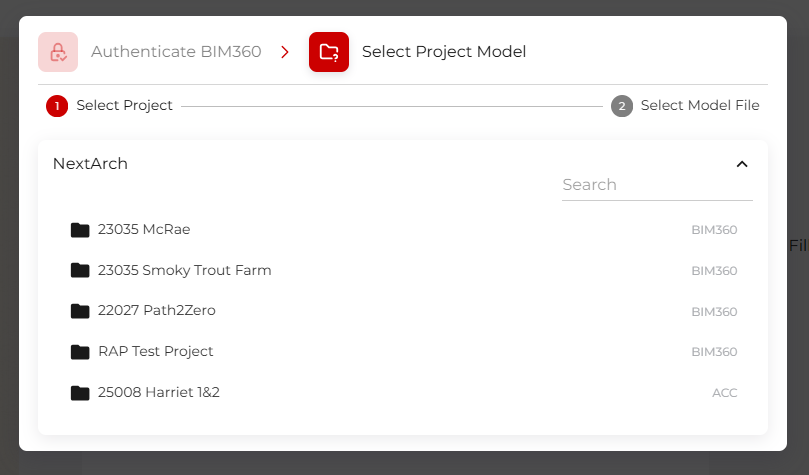This screenshot has width=809, height=475.
Task: Click the BIM360 label on the 22027 Path2Zero row
Action: coord(714,312)
